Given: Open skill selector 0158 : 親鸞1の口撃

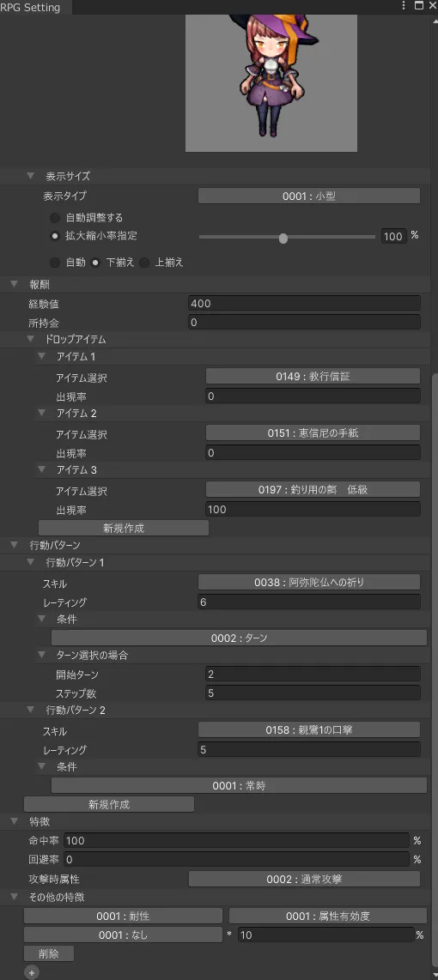Looking at the screenshot, I should (x=309, y=729).
